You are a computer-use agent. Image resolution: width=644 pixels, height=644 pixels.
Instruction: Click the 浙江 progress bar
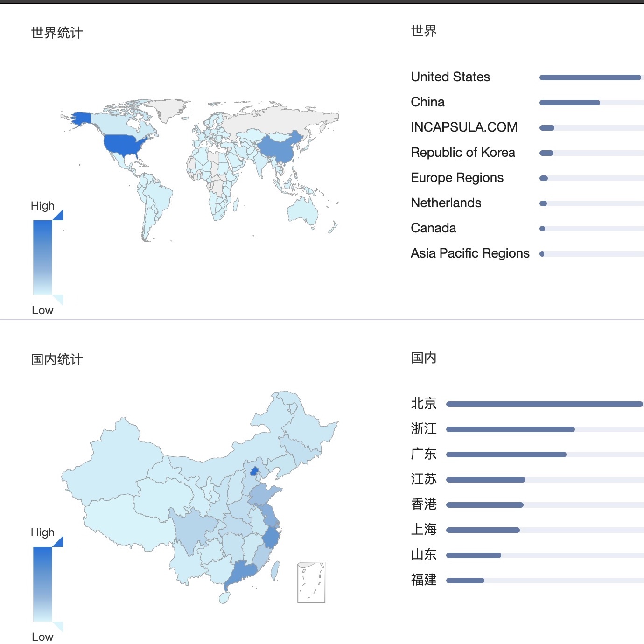click(545, 429)
